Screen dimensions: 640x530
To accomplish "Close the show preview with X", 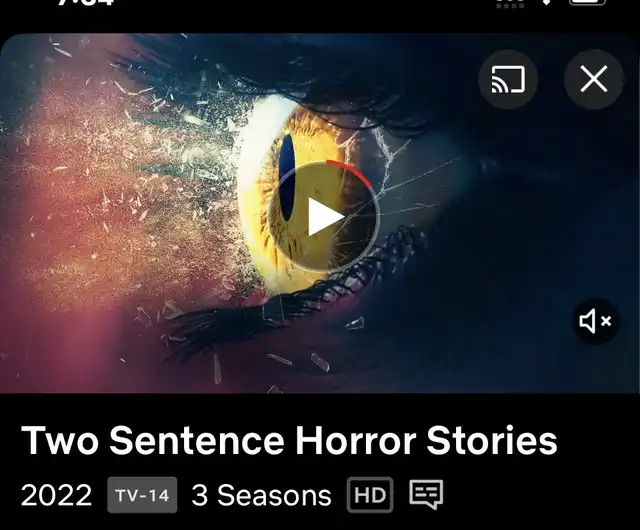I will pyautogui.click(x=594, y=79).
